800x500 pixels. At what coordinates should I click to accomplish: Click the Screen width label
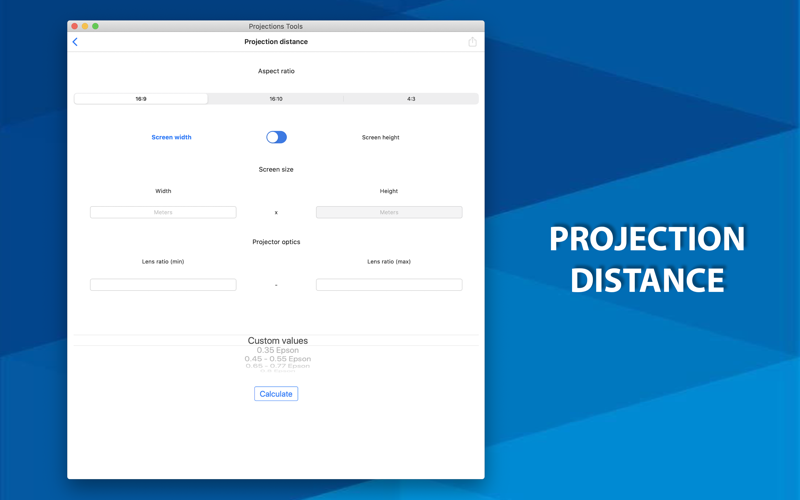point(171,137)
